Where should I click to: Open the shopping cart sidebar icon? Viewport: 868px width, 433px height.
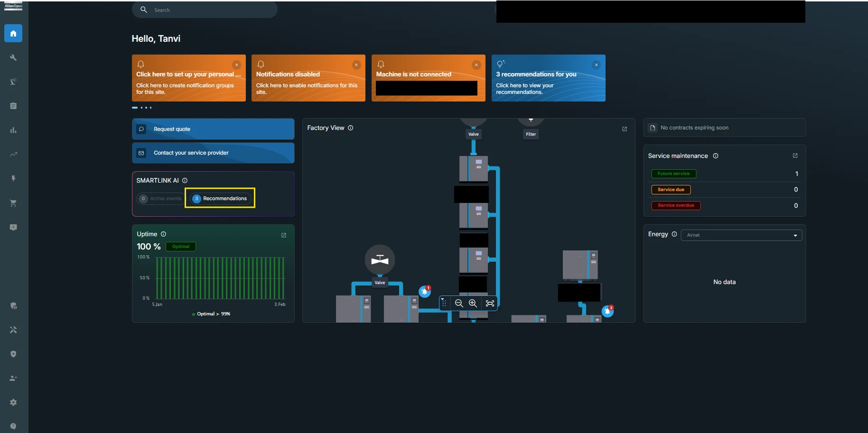(13, 203)
